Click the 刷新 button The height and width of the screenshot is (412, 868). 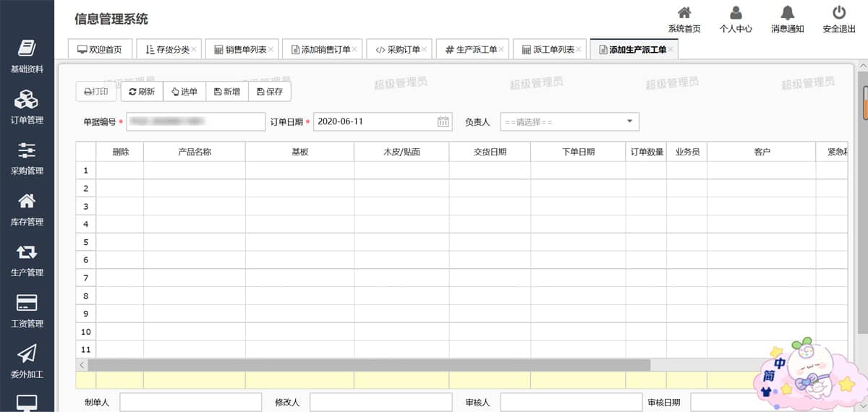point(142,92)
